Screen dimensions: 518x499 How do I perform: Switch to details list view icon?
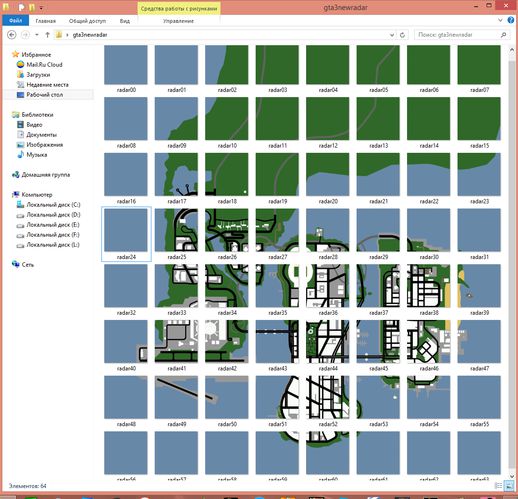pyautogui.click(x=498, y=486)
